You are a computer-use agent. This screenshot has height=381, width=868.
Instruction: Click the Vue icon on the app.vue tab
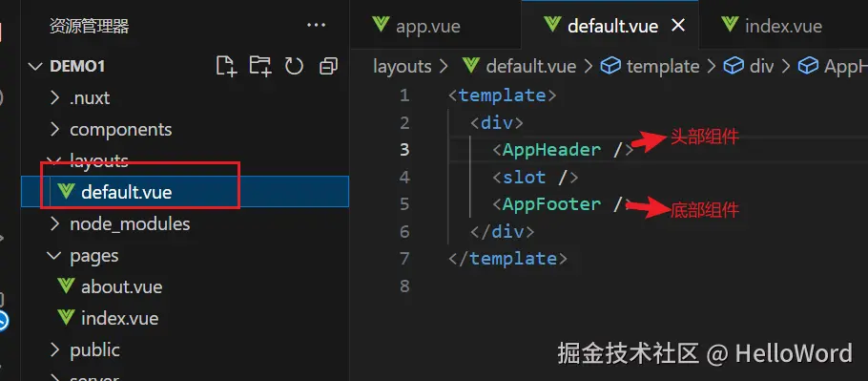381,25
